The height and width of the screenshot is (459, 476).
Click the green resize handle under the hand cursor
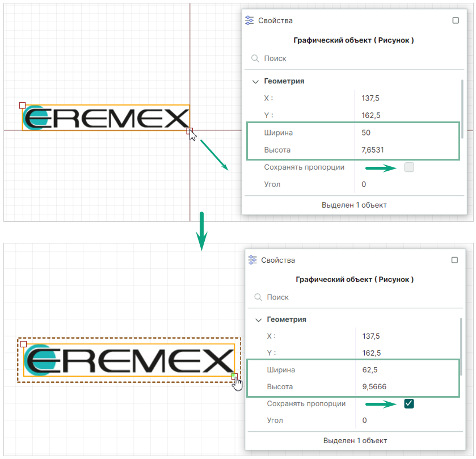tap(234, 376)
